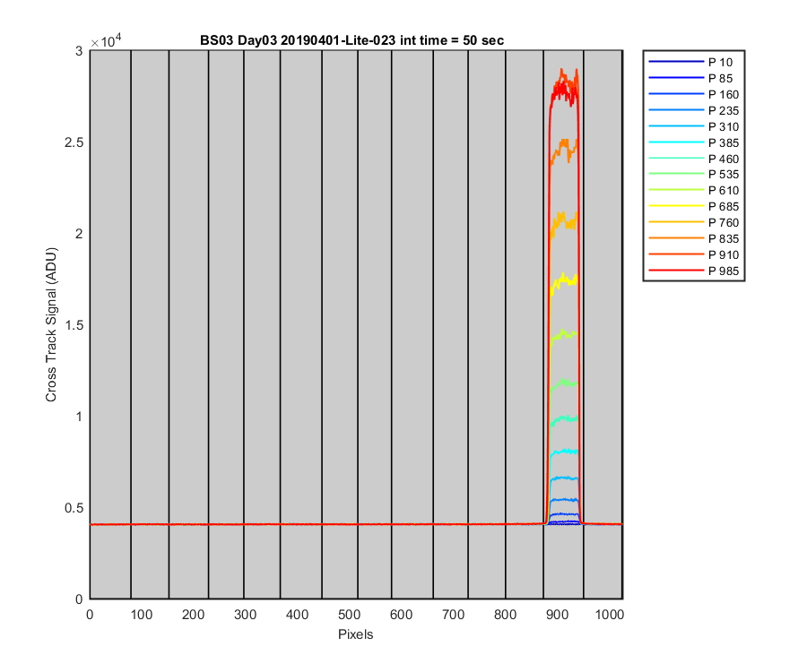
Task: Select the P 235 legend label
Action: pos(723,110)
